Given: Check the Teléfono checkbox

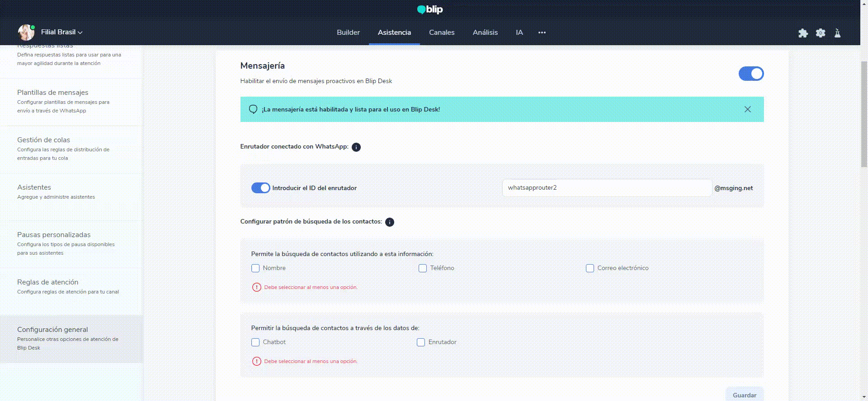Looking at the screenshot, I should [x=423, y=268].
